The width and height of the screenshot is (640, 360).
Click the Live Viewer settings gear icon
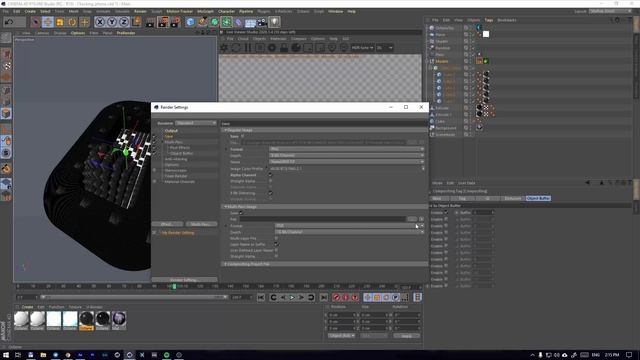(224, 48)
